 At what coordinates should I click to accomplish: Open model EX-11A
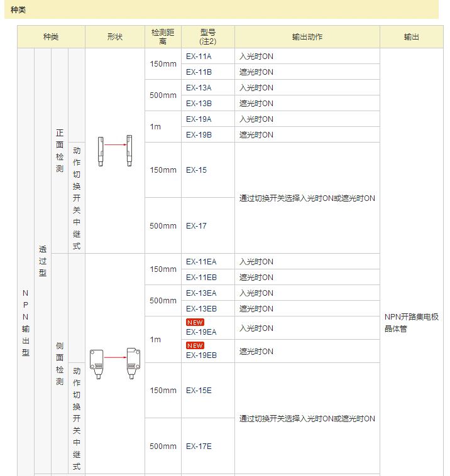click(x=199, y=57)
